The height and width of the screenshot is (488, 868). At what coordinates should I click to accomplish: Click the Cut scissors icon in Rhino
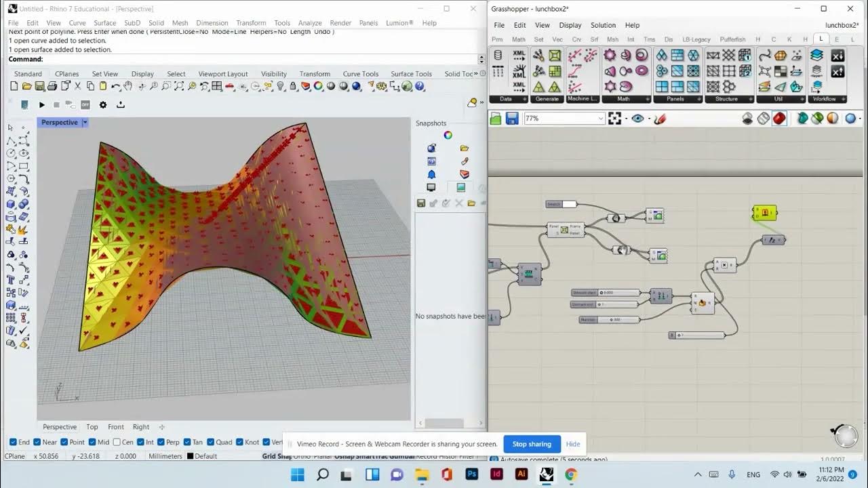pyautogui.click(x=78, y=86)
